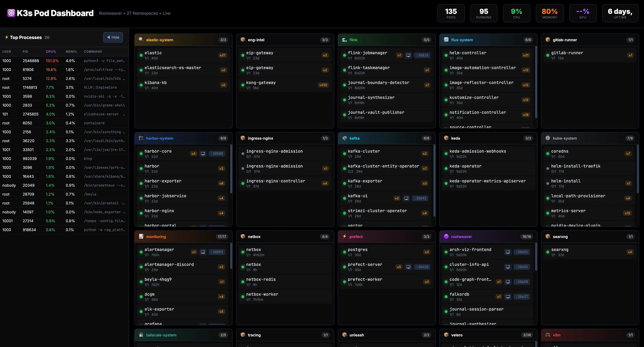Hide the Top Processes panel
The width and height of the screenshot is (644, 347).
113,37
